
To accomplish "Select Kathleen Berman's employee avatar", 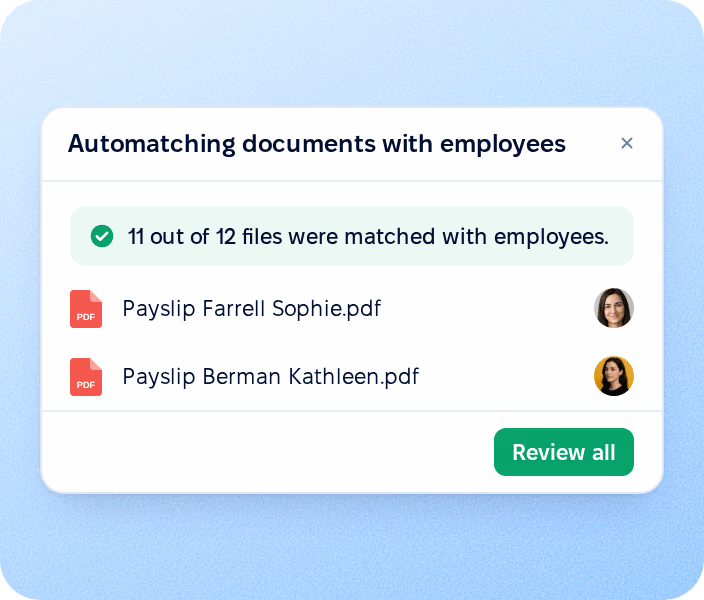I will 614,376.
